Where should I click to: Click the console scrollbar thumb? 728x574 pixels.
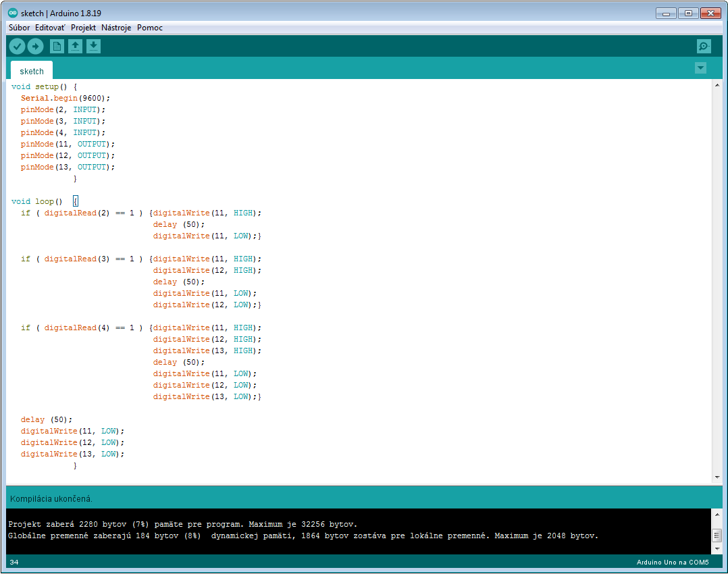click(717, 535)
